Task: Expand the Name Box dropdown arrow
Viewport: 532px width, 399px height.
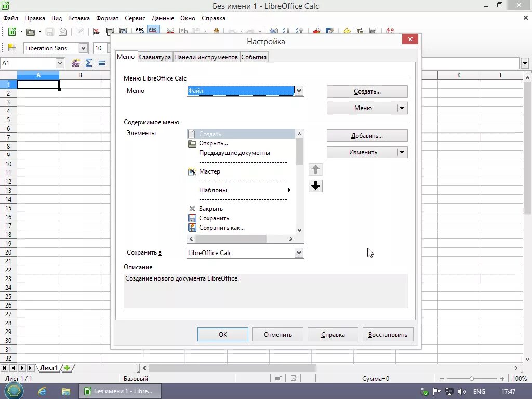Action: click(x=60, y=63)
